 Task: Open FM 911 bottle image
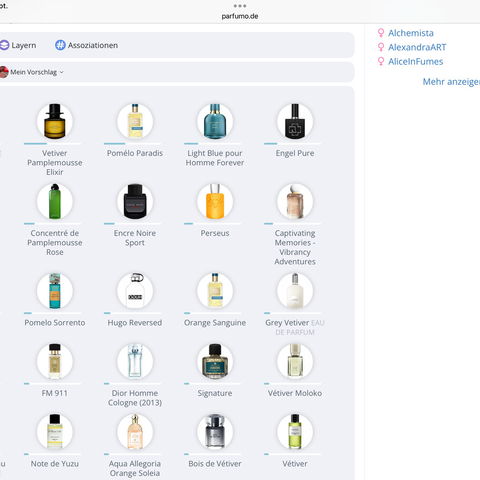click(x=55, y=361)
